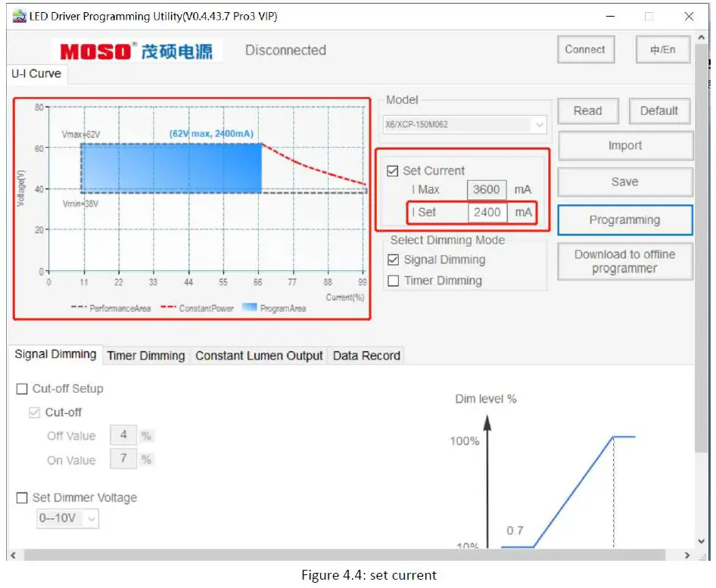Viewport: 716px width, 588px height.
Task: Click the Connect button
Action: [x=586, y=48]
